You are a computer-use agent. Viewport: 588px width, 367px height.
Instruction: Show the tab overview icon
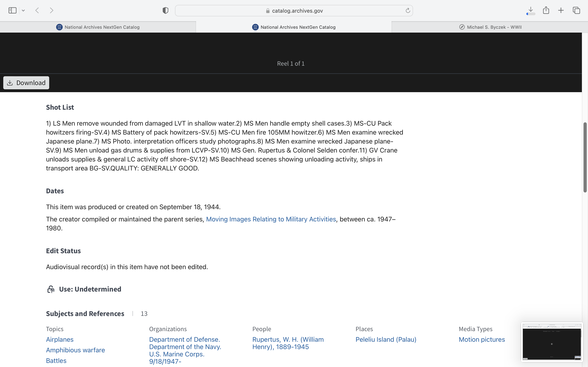(576, 10)
